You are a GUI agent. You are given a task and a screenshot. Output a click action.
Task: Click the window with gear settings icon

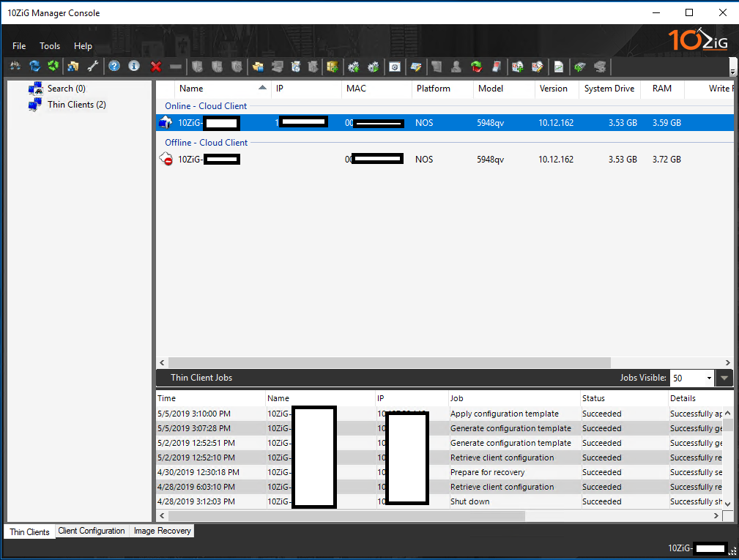pyautogui.click(x=395, y=67)
